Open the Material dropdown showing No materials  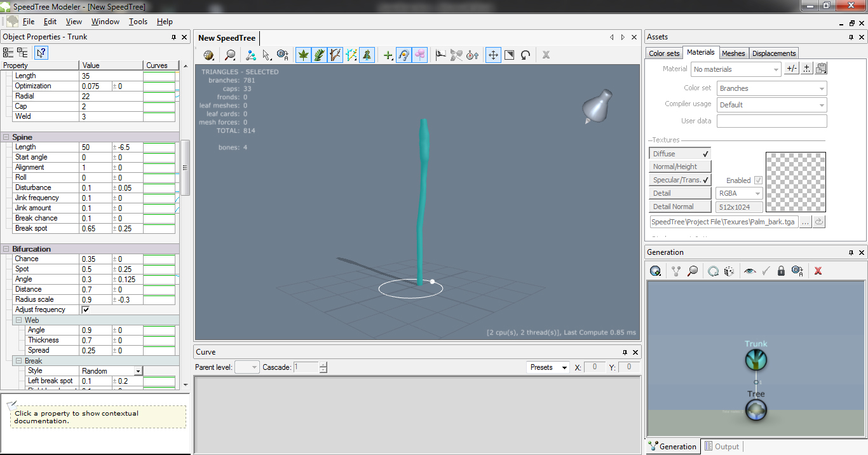736,69
